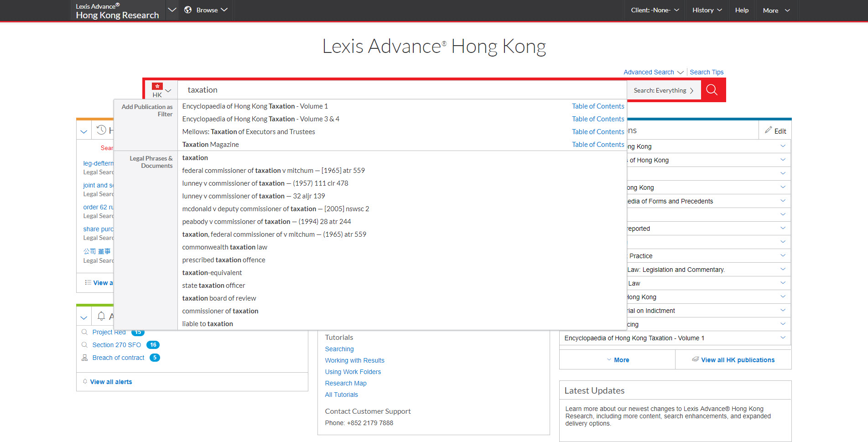Image resolution: width=868 pixels, height=442 pixels.
Task: Open the Breach of contract alert
Action: [118, 358]
